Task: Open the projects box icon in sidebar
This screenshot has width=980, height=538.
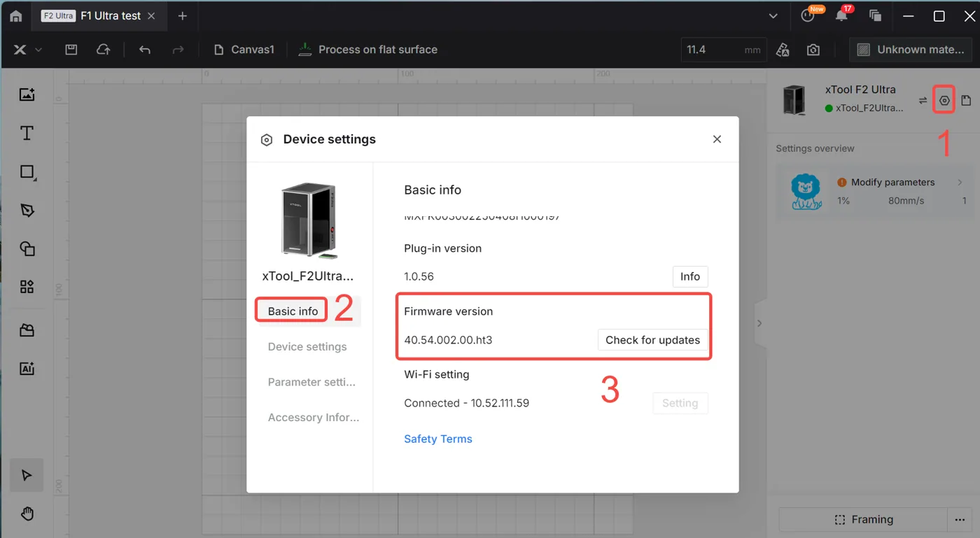Action: tap(27, 330)
